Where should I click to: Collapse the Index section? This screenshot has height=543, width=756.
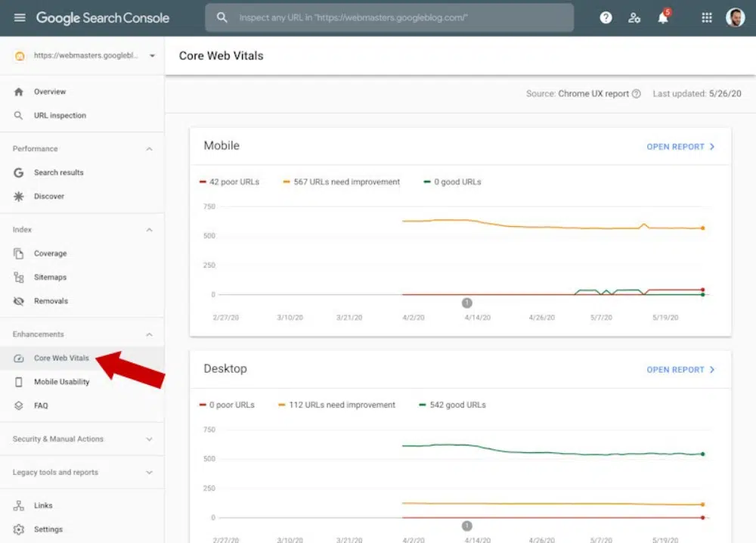[149, 230]
